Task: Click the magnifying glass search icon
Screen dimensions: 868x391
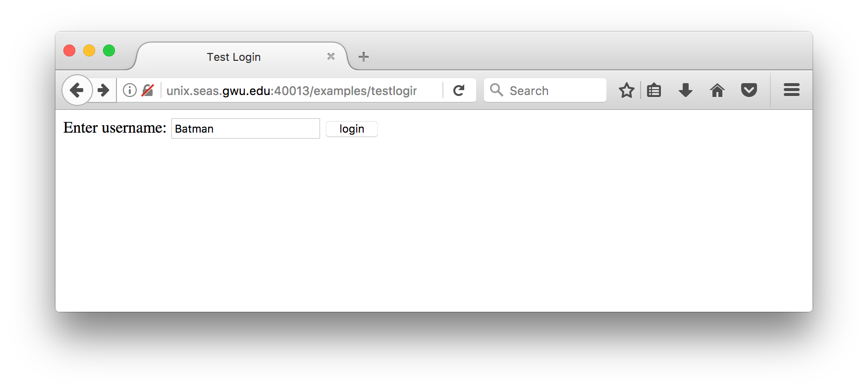Action: pyautogui.click(x=496, y=90)
